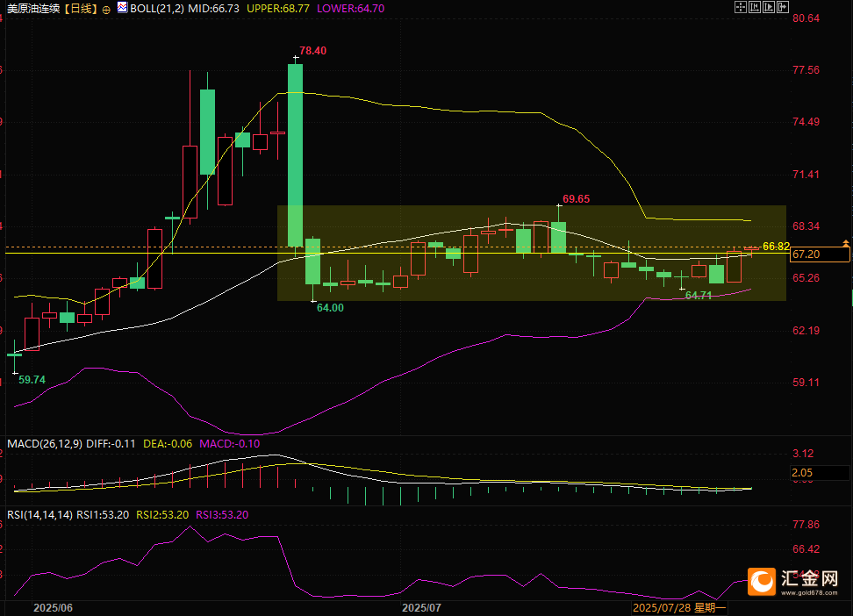Click the 71.41 price axis label
Screen dimensions: 853x616
(x=806, y=175)
